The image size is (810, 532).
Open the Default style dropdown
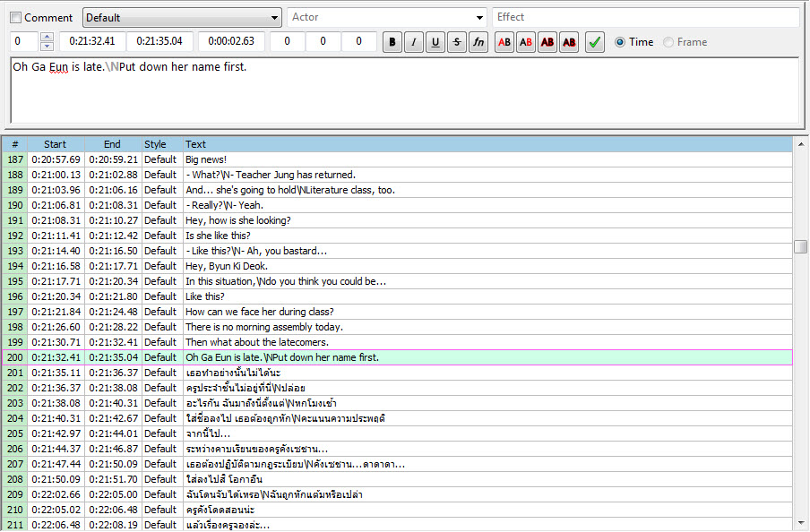[182, 18]
